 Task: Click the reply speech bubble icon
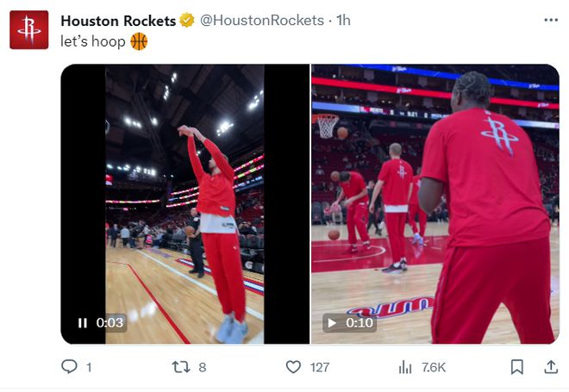(x=70, y=367)
